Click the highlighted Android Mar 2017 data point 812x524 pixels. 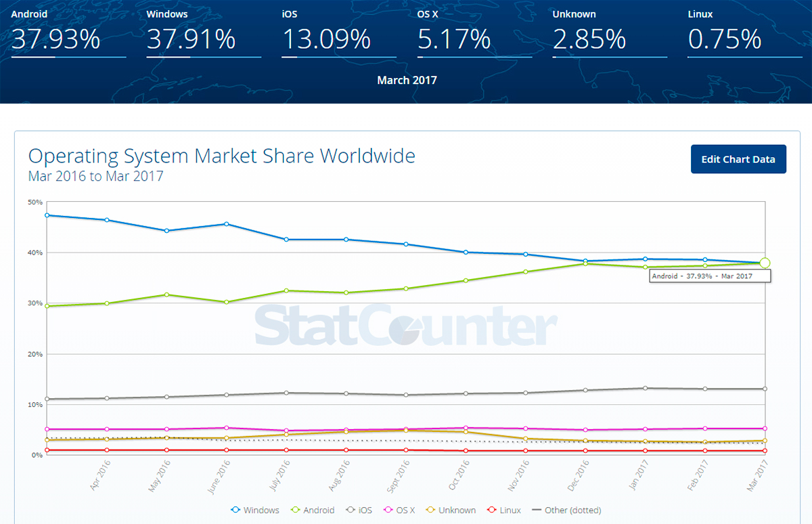pyautogui.click(x=765, y=263)
